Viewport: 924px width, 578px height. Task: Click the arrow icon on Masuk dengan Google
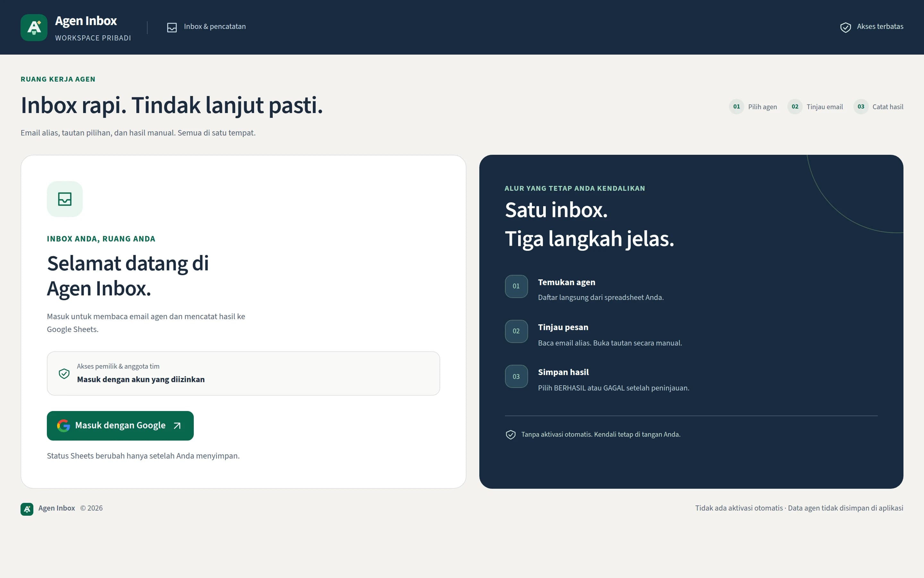click(177, 425)
